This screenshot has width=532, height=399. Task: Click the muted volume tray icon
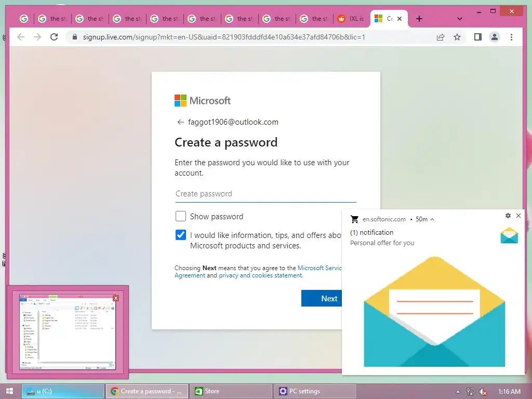[x=483, y=392]
